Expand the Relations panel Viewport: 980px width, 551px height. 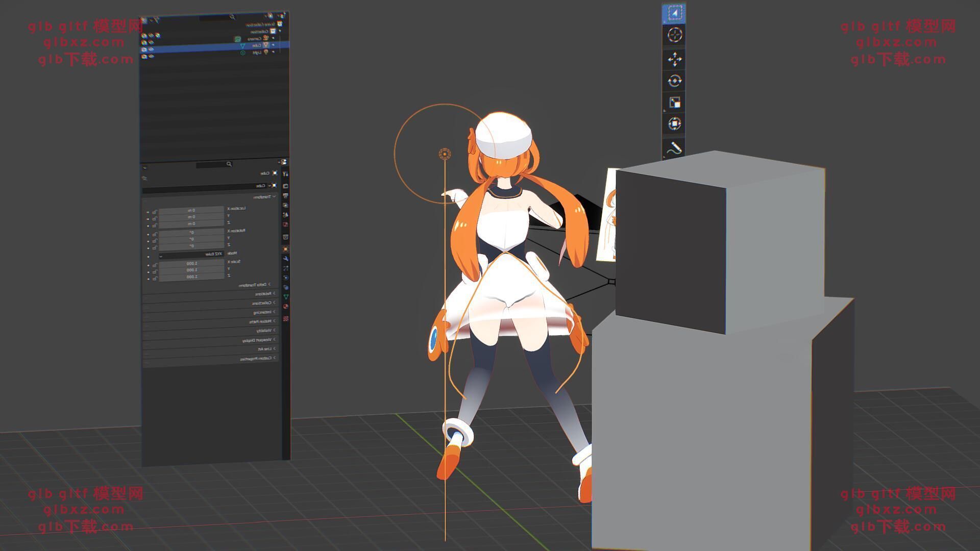(265, 293)
